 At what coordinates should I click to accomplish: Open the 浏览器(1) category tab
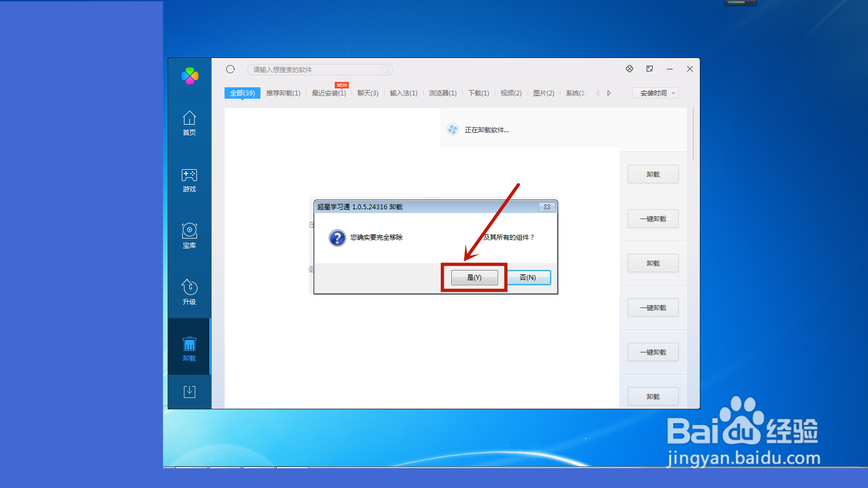[443, 93]
